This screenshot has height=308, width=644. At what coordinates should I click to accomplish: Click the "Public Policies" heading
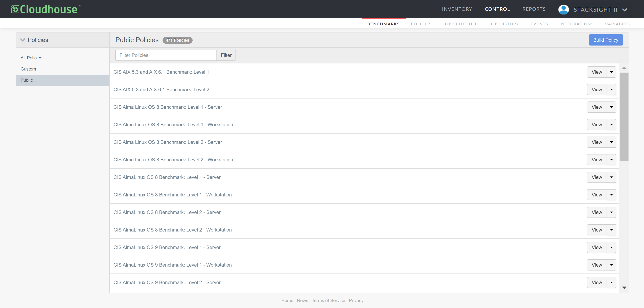(137, 40)
